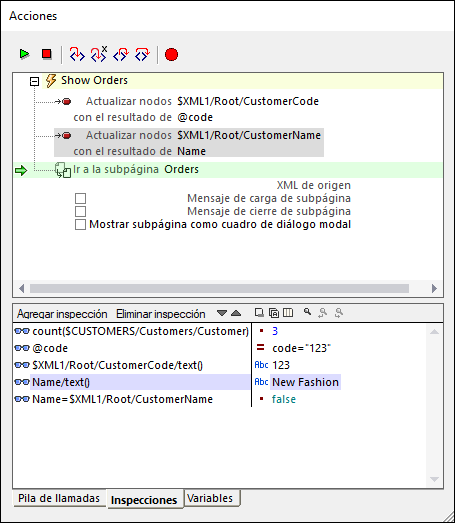Screen dimensions: 455x523
Task: Switch to the Pila de llamadas tab
Action: pos(59,498)
